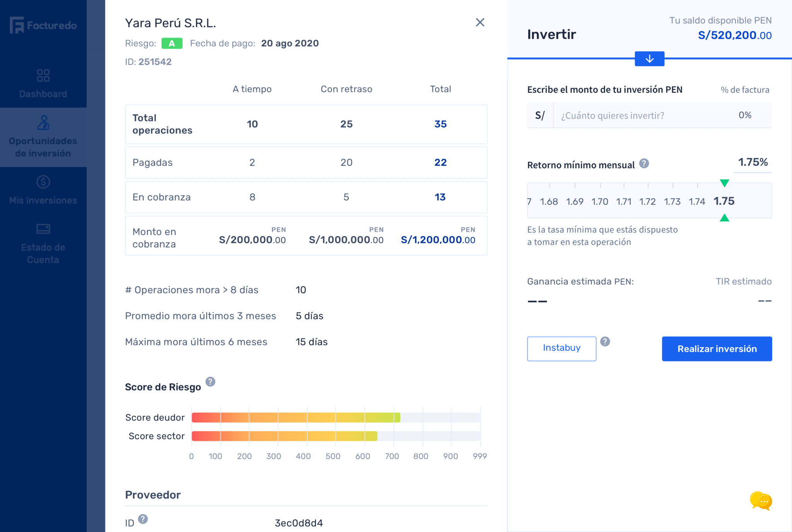Click the Proveedor section heading
This screenshot has height=532, width=792.
pos(153,495)
